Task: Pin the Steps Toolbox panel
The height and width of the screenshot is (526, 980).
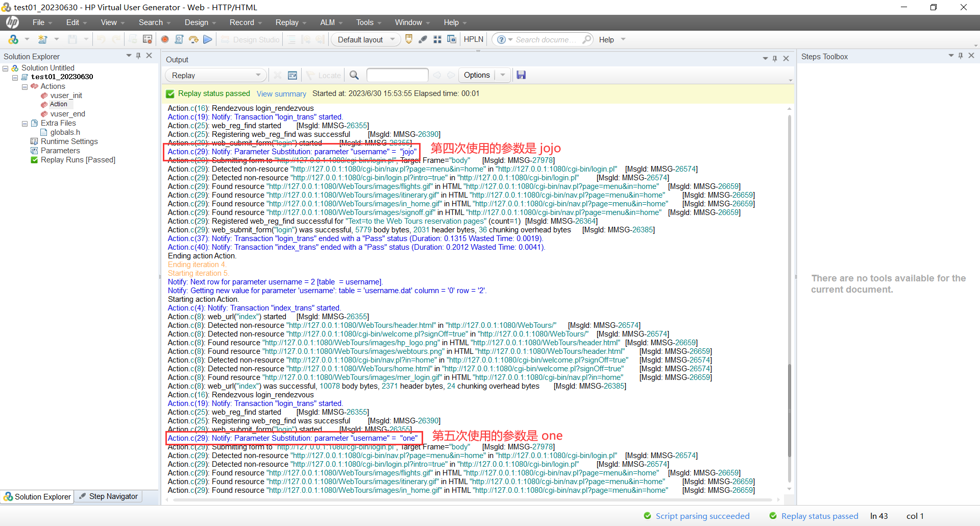Action: (x=961, y=56)
